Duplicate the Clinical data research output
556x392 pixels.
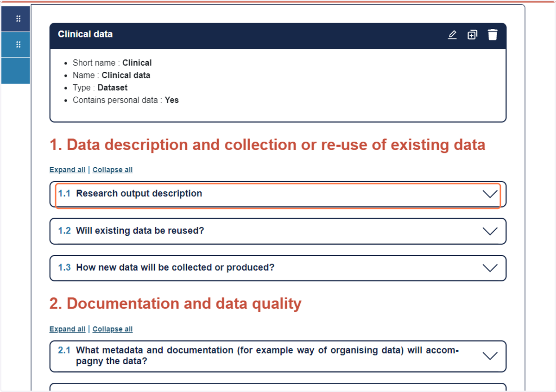[x=472, y=35]
